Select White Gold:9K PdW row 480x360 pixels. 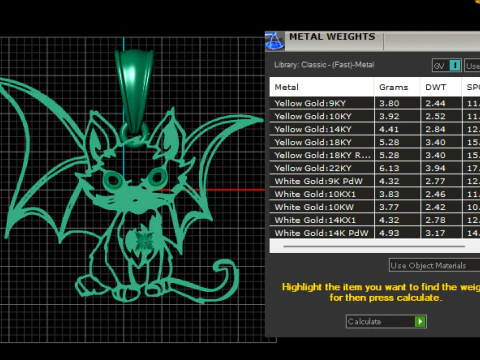(x=375, y=181)
